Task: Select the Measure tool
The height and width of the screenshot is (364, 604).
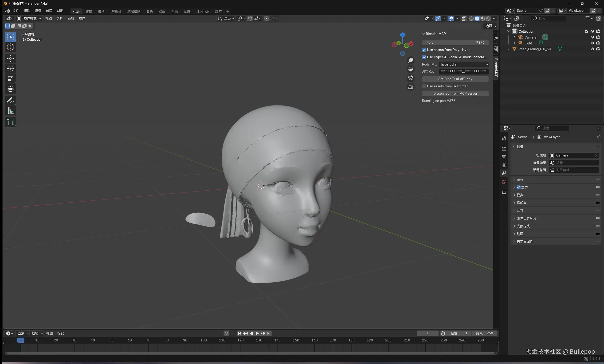Action: point(10,111)
